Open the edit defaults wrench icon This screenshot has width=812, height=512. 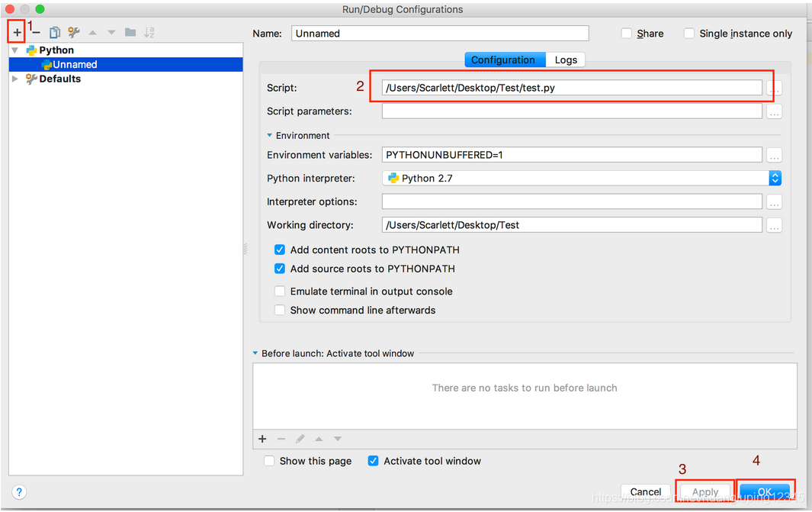pos(73,33)
